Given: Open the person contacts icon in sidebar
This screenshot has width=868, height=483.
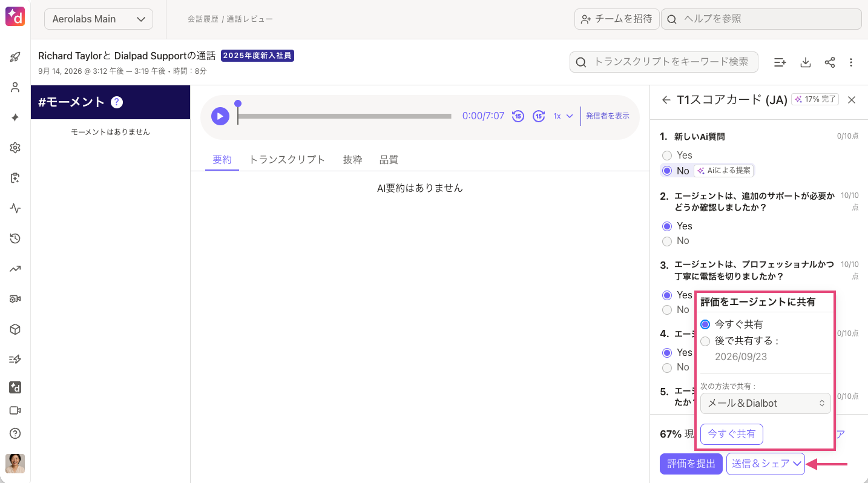Looking at the screenshot, I should click(x=16, y=87).
